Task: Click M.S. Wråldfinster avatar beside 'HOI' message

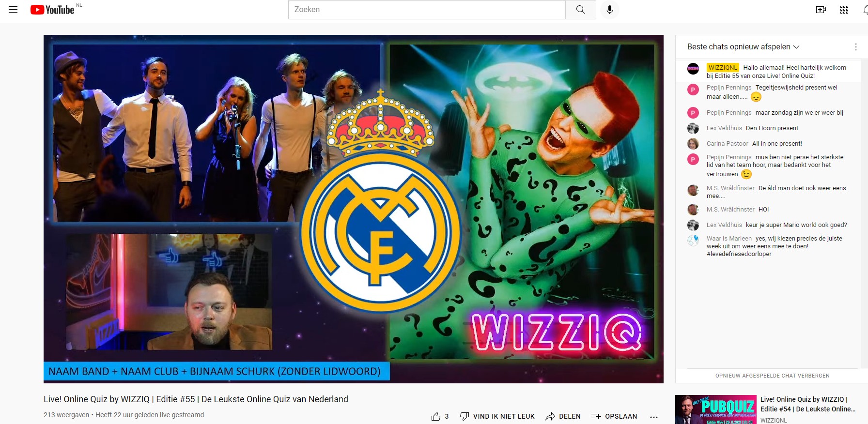Action: tap(693, 210)
